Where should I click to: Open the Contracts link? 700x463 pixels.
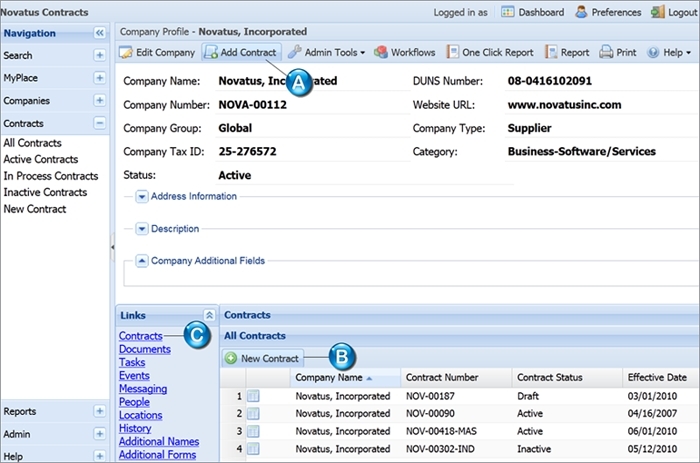pos(141,336)
